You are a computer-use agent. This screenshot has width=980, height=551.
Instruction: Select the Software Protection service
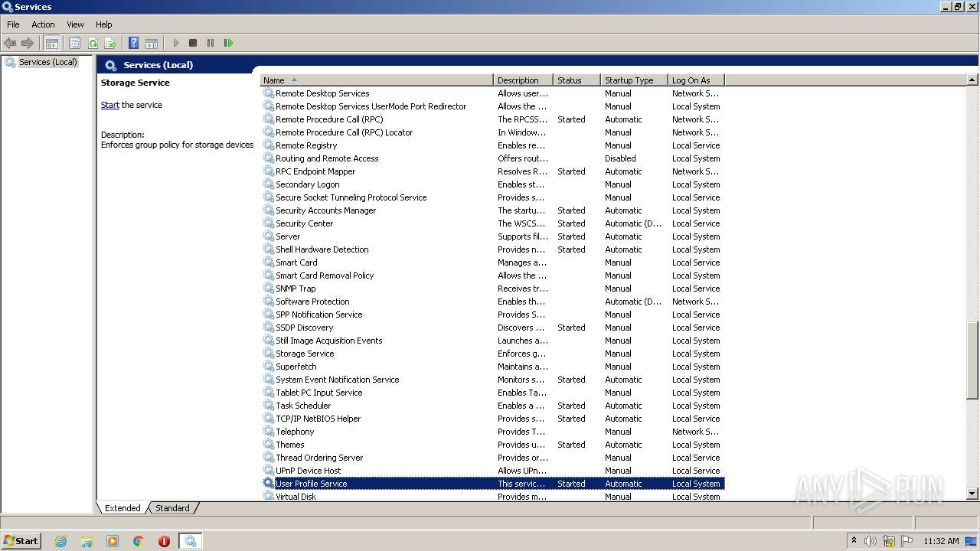point(492,302)
